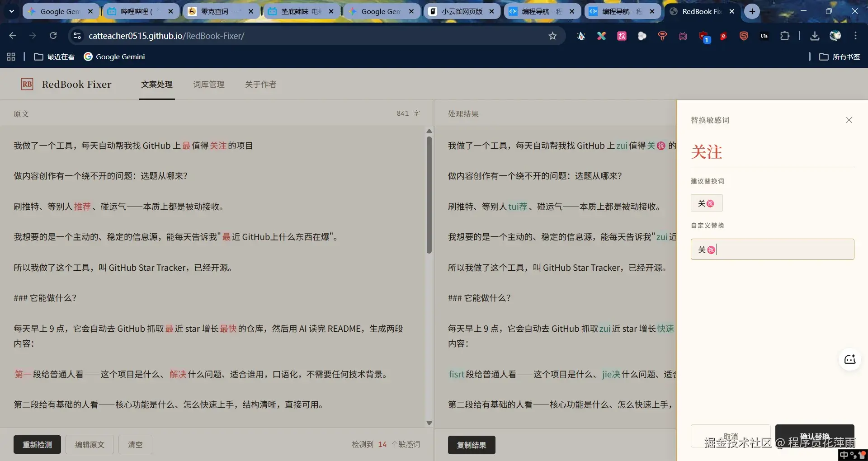Focus the 自定义替换 input field
Viewport: 868px width, 461px height.
[x=772, y=249]
